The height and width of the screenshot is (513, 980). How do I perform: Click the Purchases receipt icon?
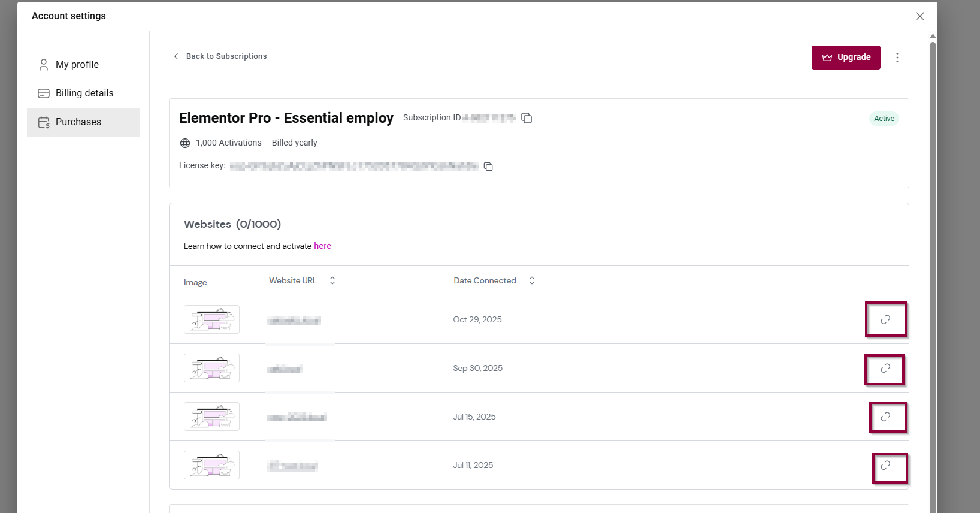coord(43,122)
